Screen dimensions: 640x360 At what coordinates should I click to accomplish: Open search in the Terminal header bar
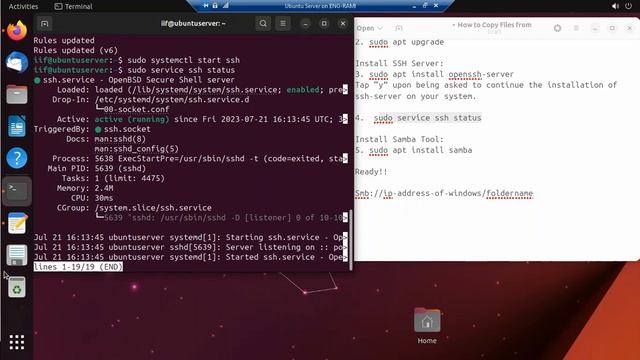tap(263, 24)
